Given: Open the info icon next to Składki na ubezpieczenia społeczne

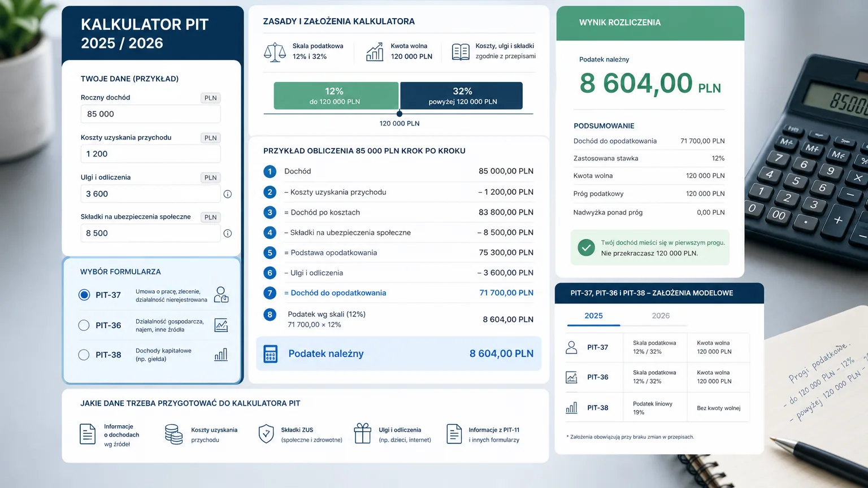Looking at the screenshot, I should (228, 233).
